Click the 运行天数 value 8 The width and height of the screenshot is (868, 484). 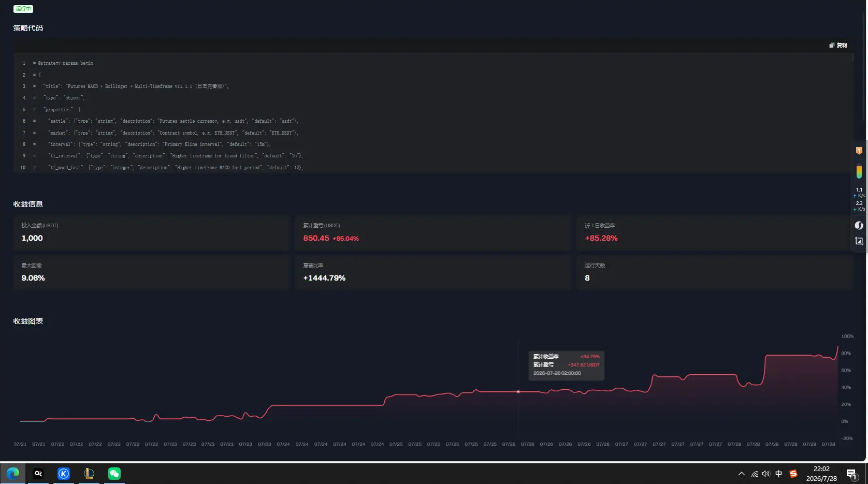[587, 278]
